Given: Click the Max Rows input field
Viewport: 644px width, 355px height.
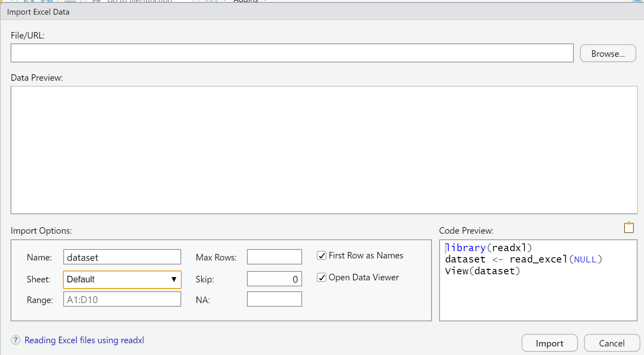Looking at the screenshot, I should [275, 257].
